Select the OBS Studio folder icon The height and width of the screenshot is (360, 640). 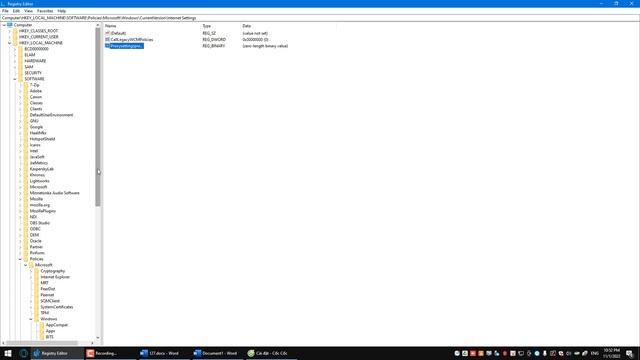click(26, 223)
